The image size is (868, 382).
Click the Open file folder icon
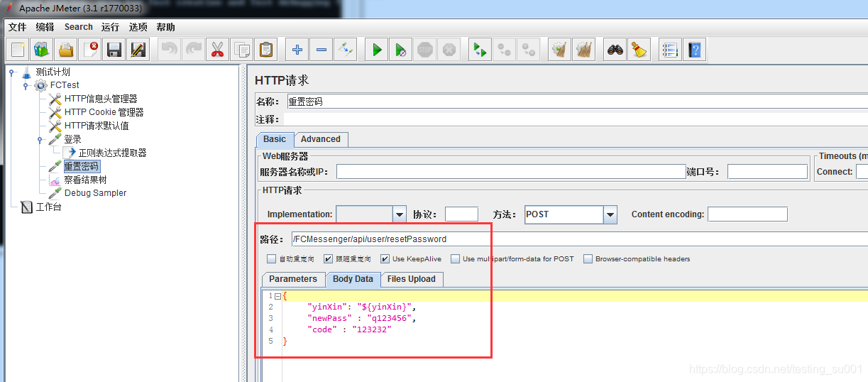[x=66, y=50]
